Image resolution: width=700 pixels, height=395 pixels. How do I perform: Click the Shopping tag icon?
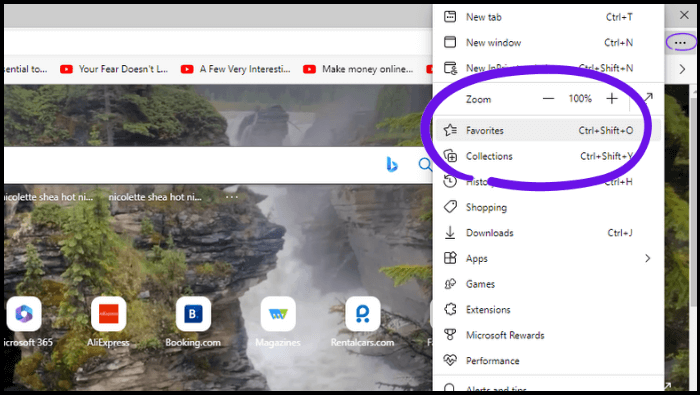tap(450, 207)
